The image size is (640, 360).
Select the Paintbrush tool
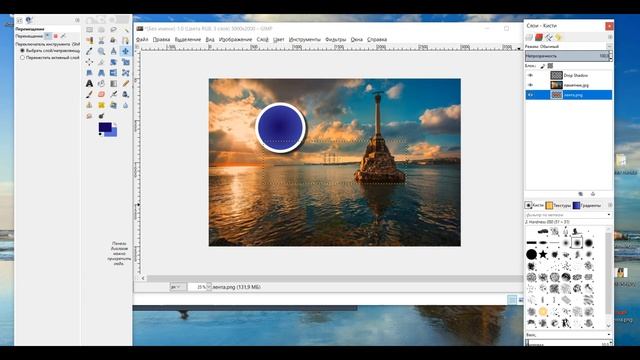pos(89,94)
